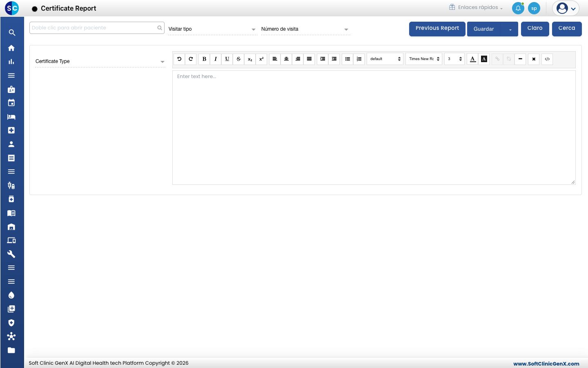Click the redo icon in editor toolbar
588x368 pixels.
click(x=191, y=59)
